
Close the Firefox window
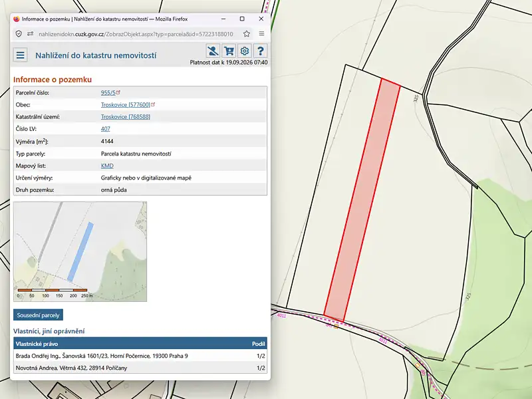tap(261, 19)
